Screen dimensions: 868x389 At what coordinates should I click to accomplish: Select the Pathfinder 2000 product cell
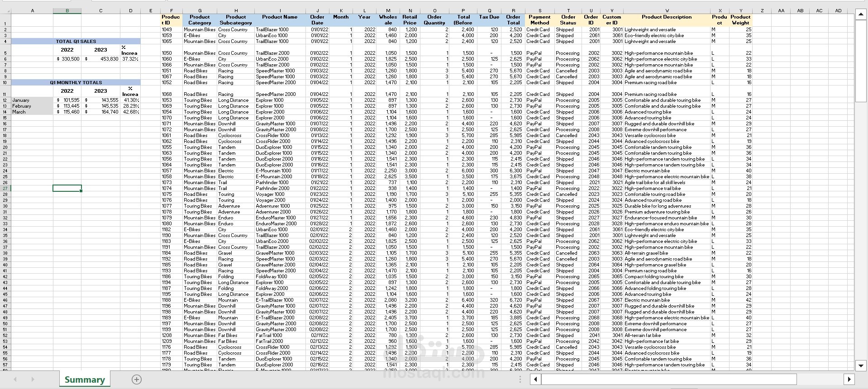pos(280,188)
